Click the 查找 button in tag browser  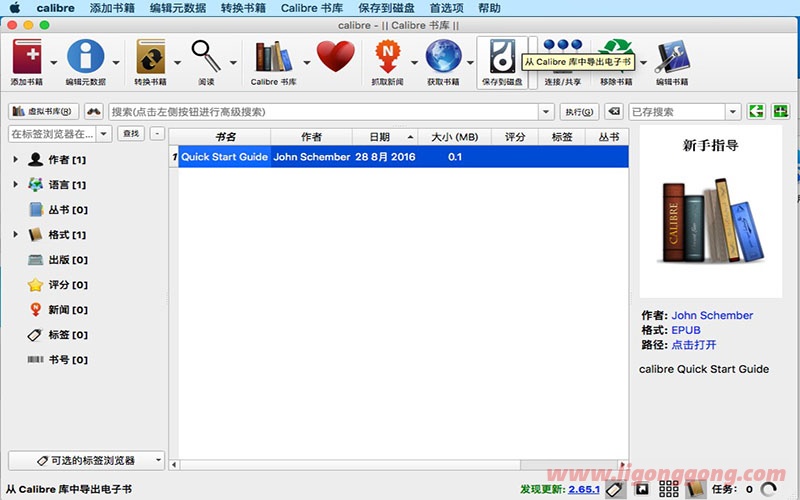coord(131,134)
